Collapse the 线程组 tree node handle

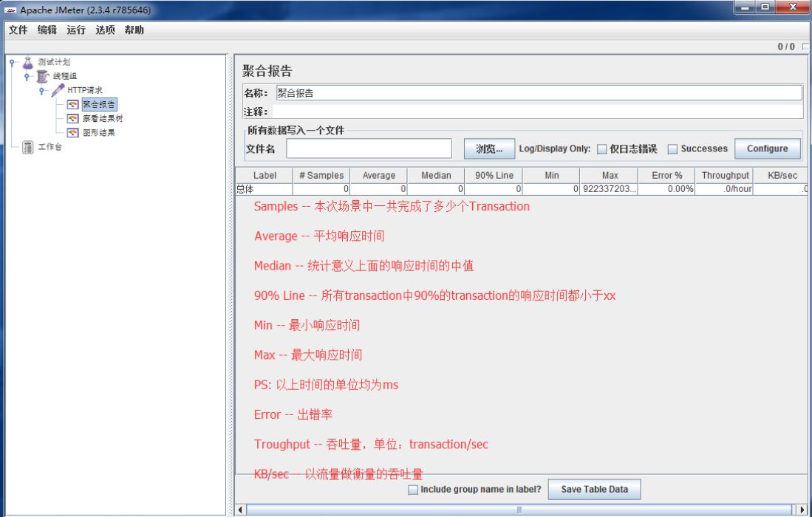click(x=27, y=76)
